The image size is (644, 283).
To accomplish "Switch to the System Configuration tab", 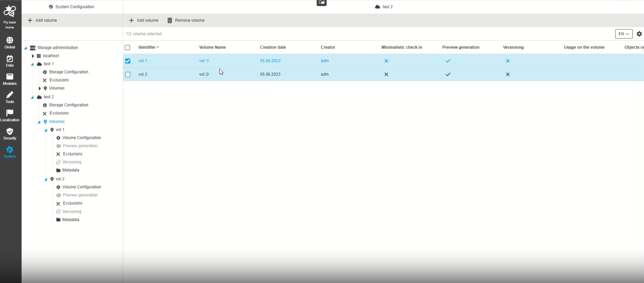I will [x=72, y=7].
